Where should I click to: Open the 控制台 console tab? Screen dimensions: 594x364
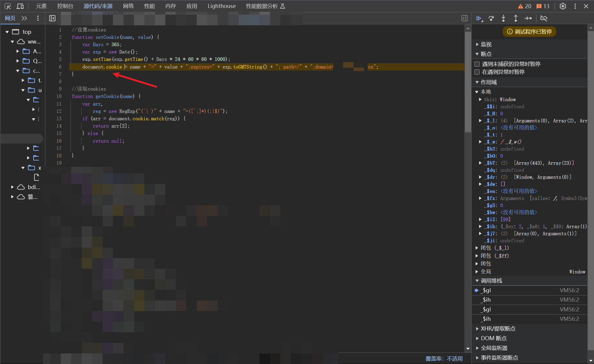(65, 6)
